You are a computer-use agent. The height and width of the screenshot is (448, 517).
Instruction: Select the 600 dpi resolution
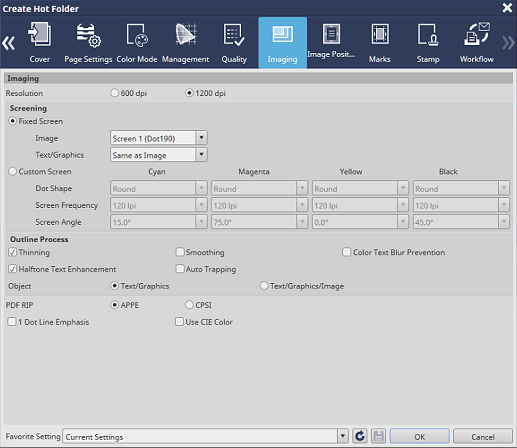pos(114,93)
